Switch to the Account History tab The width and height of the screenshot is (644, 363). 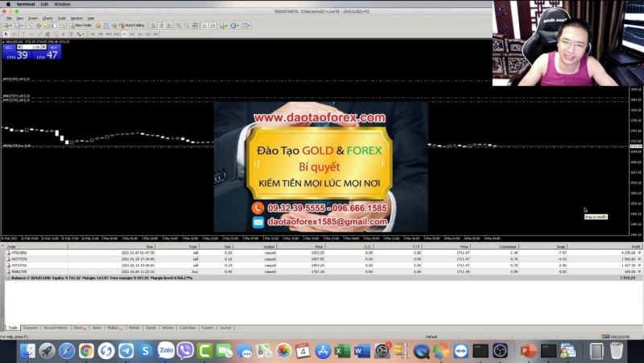point(56,328)
